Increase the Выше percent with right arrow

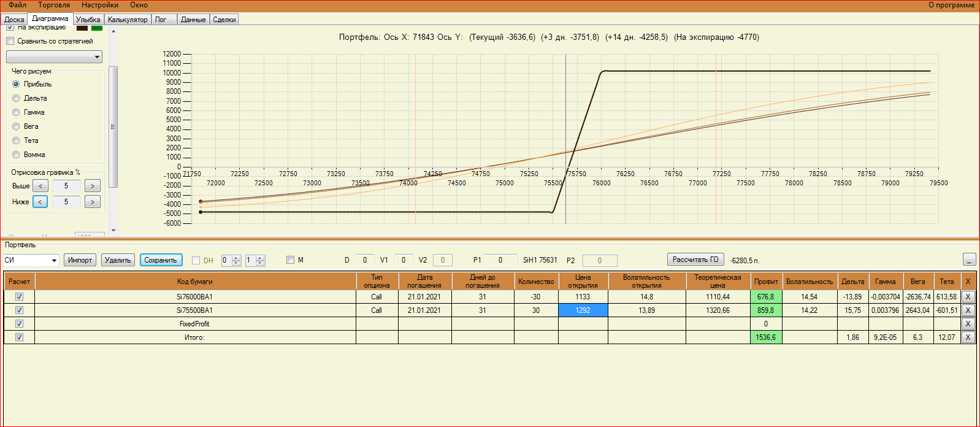tap(93, 186)
